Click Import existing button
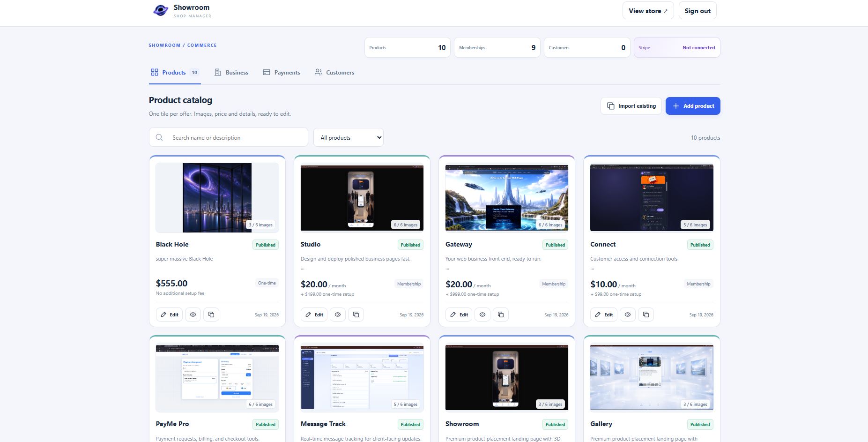Image resolution: width=868 pixels, height=442 pixels. 631,106
